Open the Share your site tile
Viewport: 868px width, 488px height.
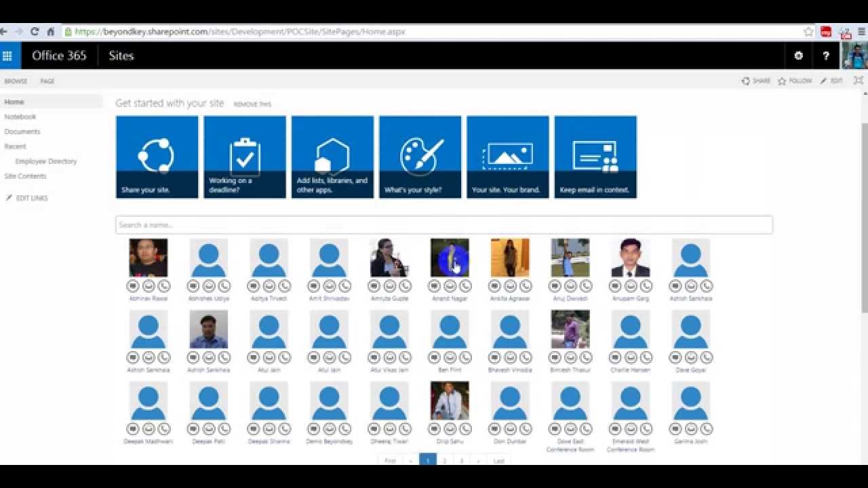[x=157, y=157]
